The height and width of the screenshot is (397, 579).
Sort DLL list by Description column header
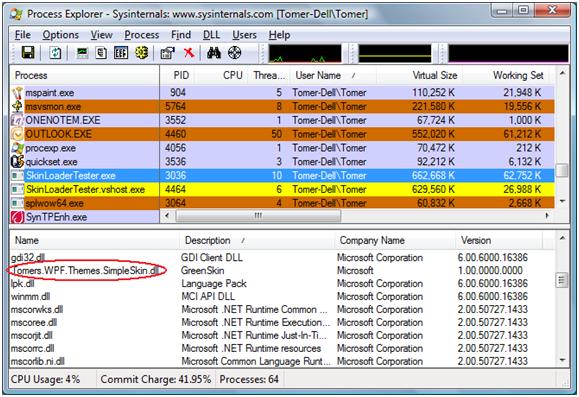(x=257, y=240)
